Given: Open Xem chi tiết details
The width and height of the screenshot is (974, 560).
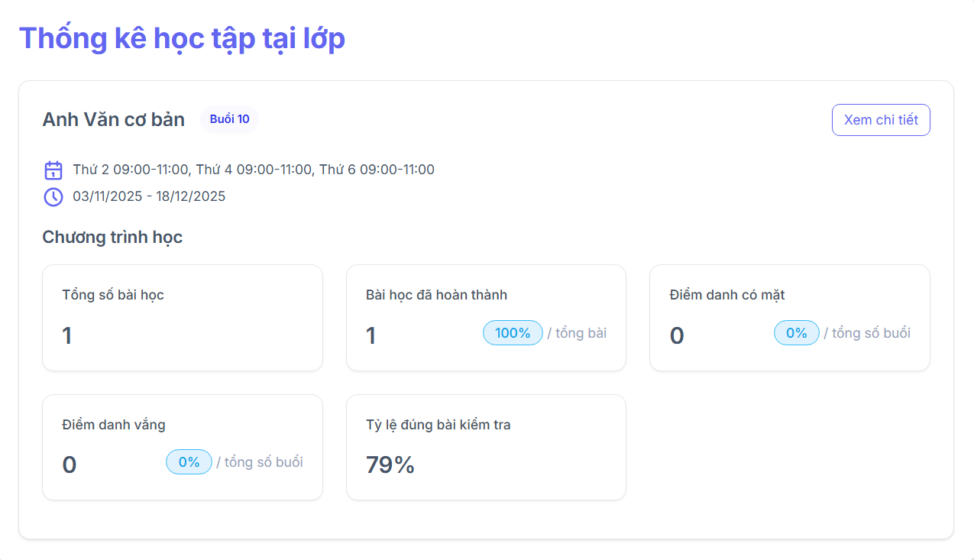Looking at the screenshot, I should [x=880, y=119].
